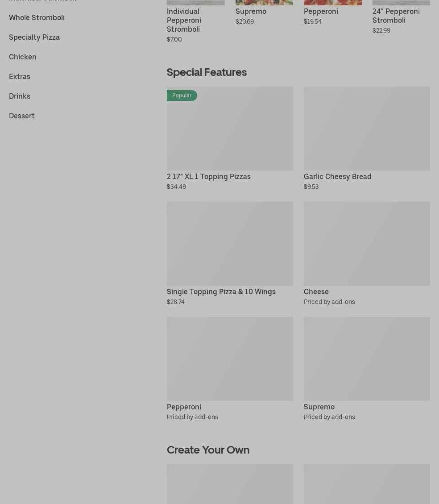
Task: Open the first Create Your Own item
Action: coord(230,484)
